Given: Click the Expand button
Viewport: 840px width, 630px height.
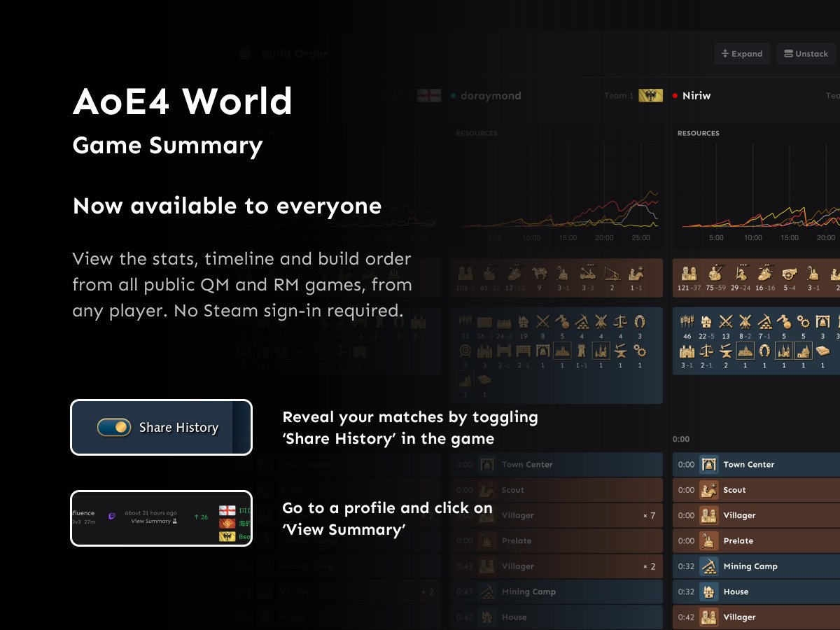Looking at the screenshot, I should point(742,54).
